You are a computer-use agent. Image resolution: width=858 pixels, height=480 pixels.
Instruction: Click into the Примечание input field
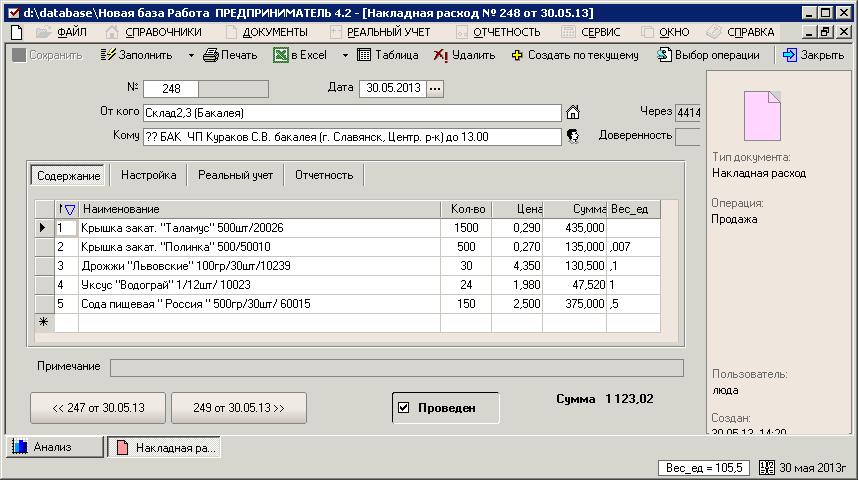tap(397, 368)
